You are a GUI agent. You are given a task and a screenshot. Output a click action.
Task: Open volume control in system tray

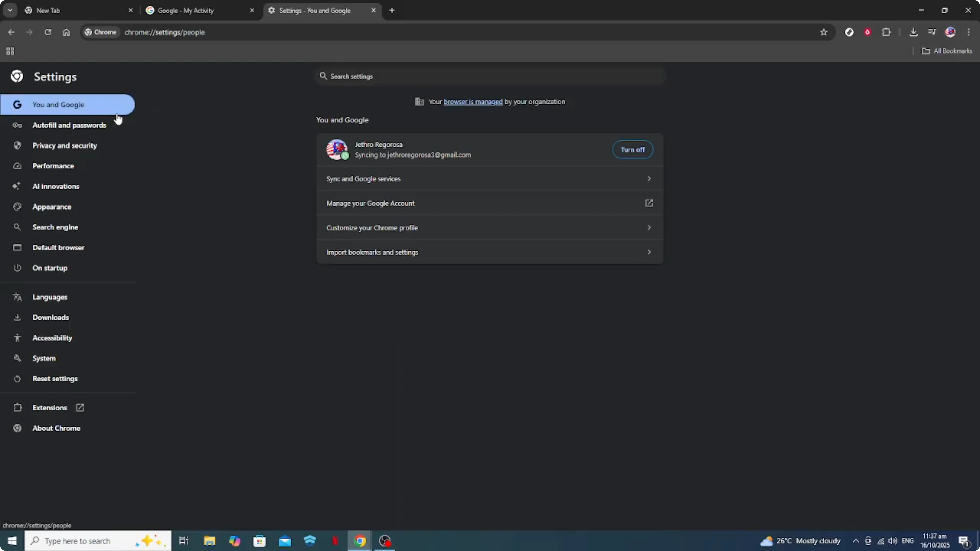point(892,541)
